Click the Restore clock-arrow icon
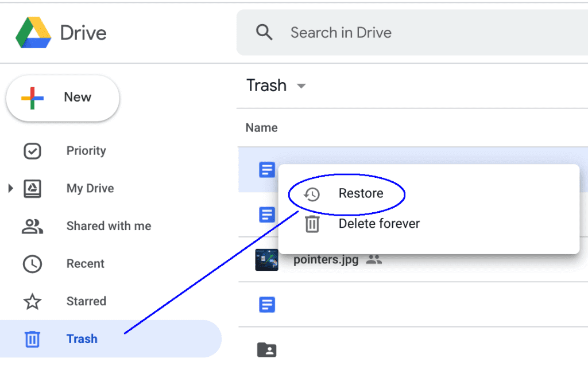Screen dimensions: 588x366 [311, 193]
